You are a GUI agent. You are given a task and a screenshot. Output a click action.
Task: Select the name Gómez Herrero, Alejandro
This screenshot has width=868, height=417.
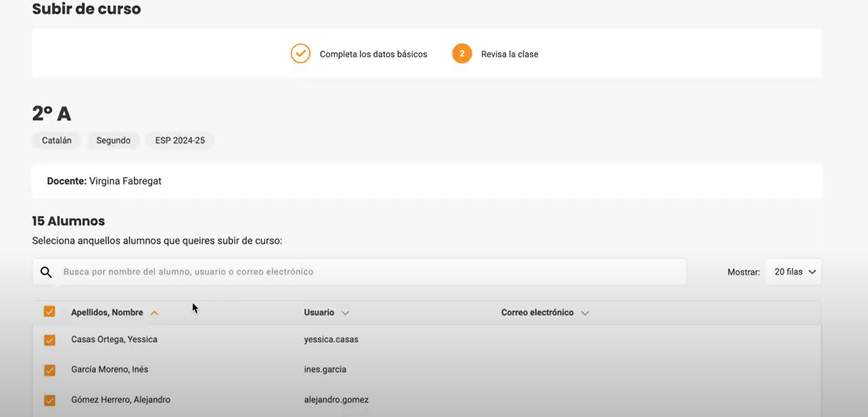[120, 399]
